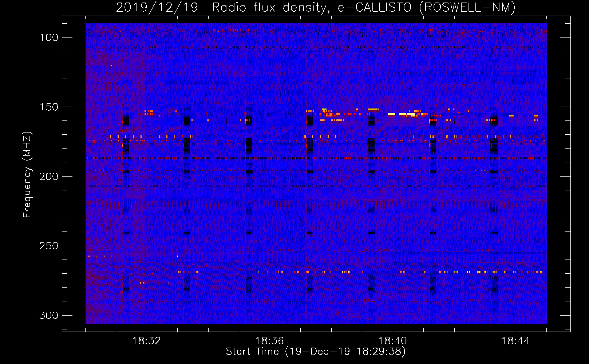The height and width of the screenshot is (364, 589).
Task: Click the 18:32 time tick label
Action: 146,341
